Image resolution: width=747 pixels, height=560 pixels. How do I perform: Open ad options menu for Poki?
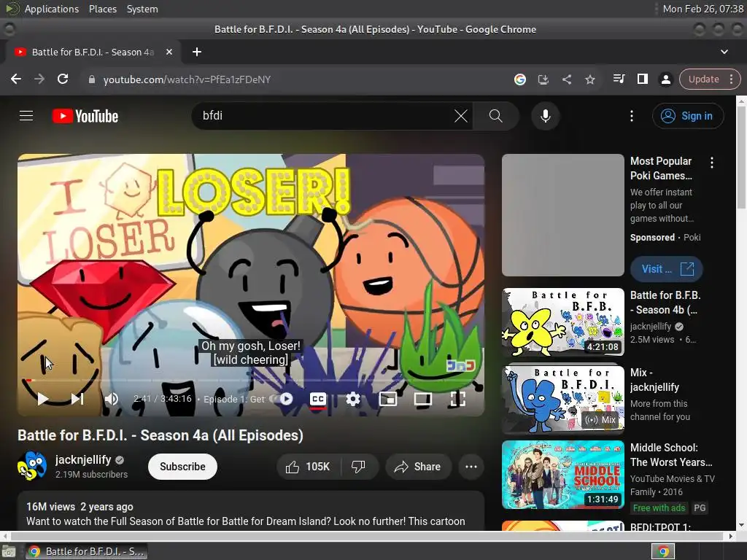pyautogui.click(x=712, y=163)
